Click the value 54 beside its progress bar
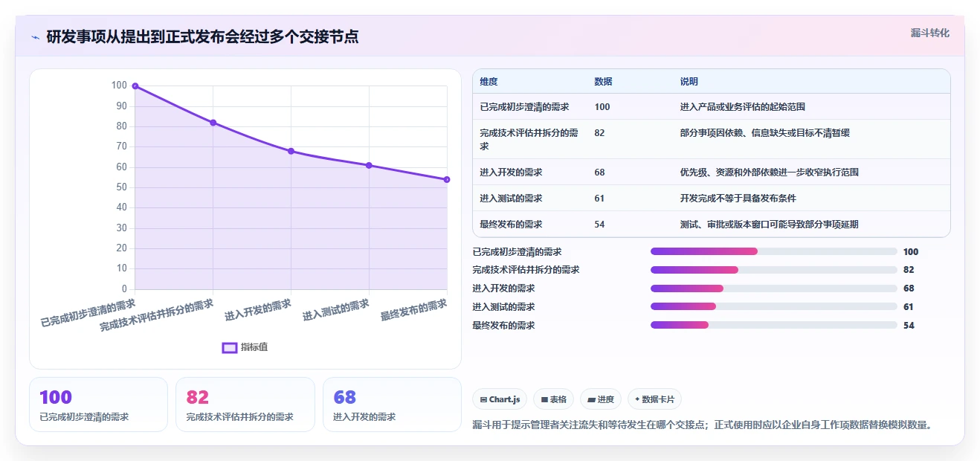The image size is (980, 461). [909, 326]
